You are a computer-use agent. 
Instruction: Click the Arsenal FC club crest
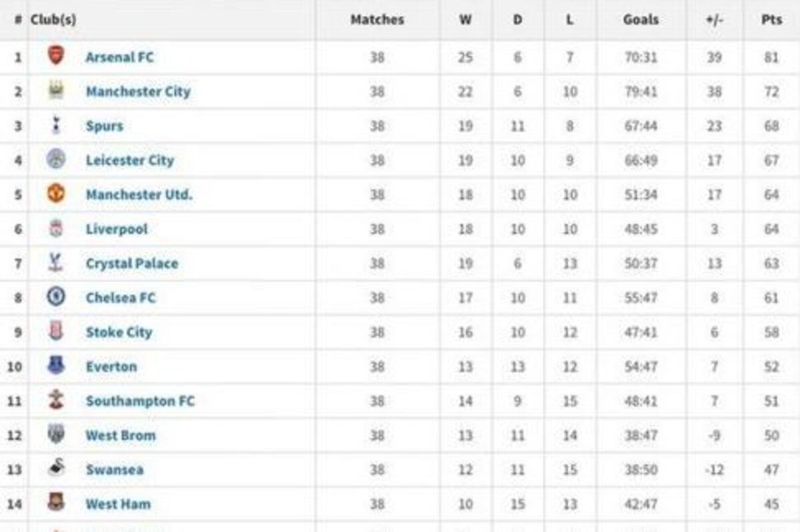pyautogui.click(x=55, y=57)
